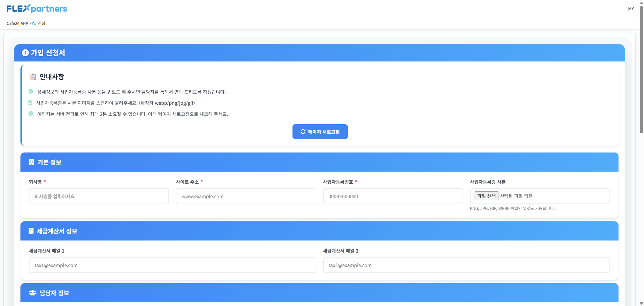Focus the 사업자등록번호 input field
The width and height of the screenshot is (644, 306).
pos(393,196)
